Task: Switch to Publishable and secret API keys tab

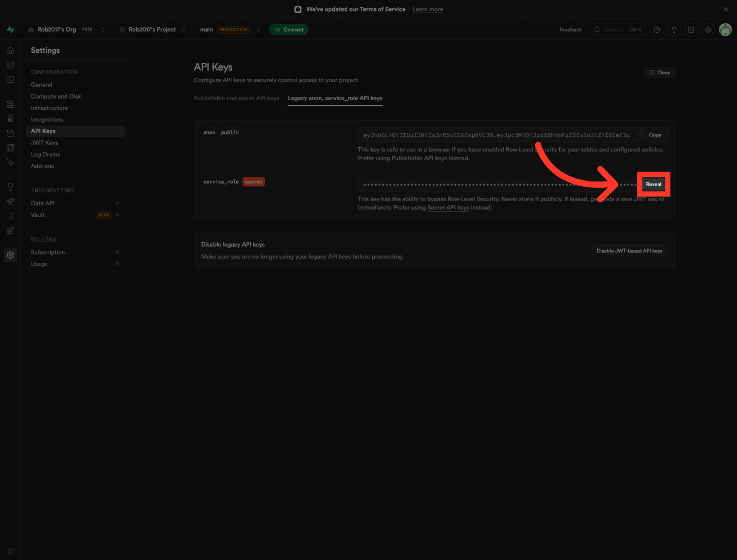Action: click(236, 98)
